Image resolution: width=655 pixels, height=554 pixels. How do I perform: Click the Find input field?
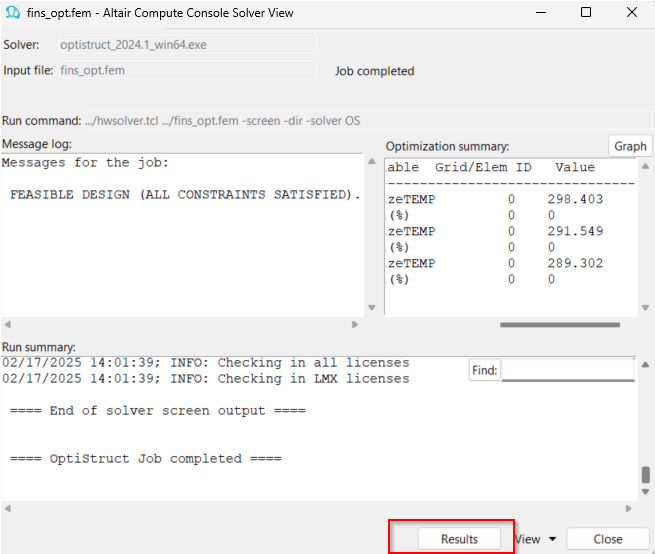click(568, 370)
